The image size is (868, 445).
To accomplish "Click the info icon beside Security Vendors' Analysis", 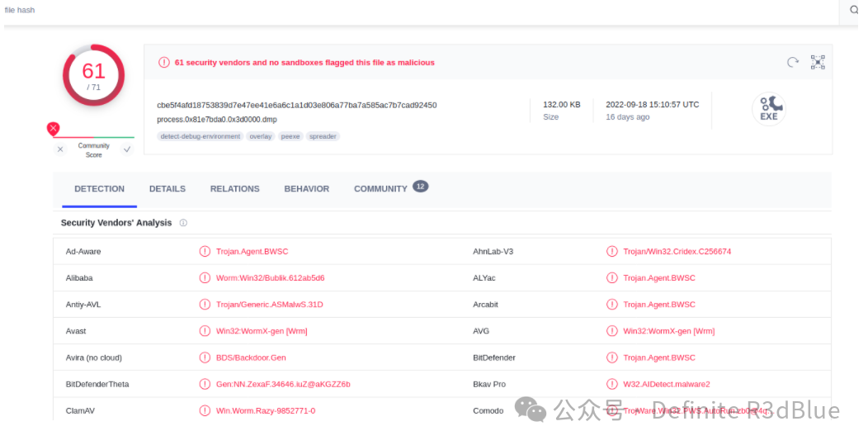I will pyautogui.click(x=183, y=223).
